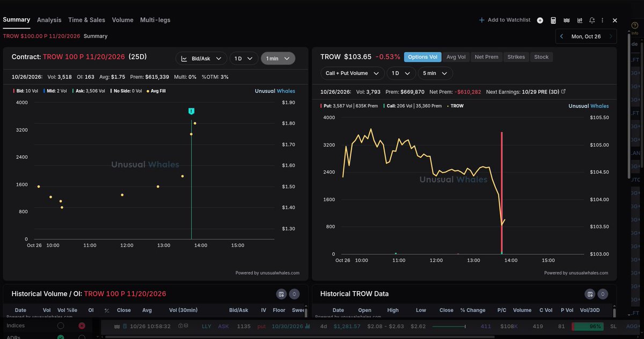Select the Avg Vol chart tab

coord(455,57)
